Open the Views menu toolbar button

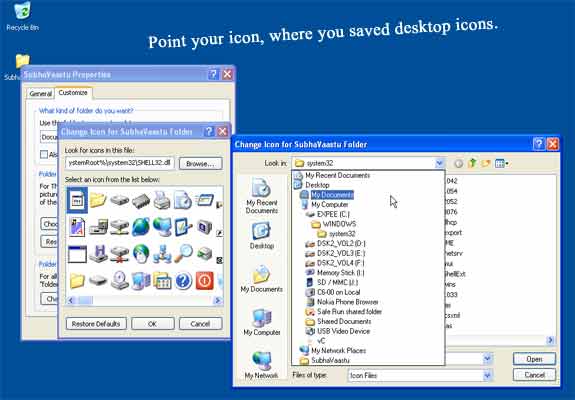click(501, 164)
